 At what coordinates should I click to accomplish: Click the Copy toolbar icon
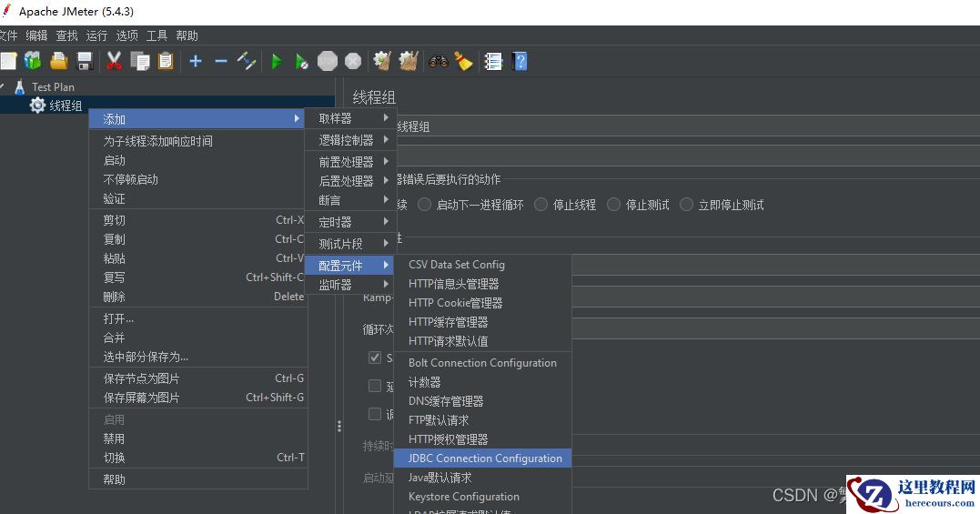coord(140,61)
